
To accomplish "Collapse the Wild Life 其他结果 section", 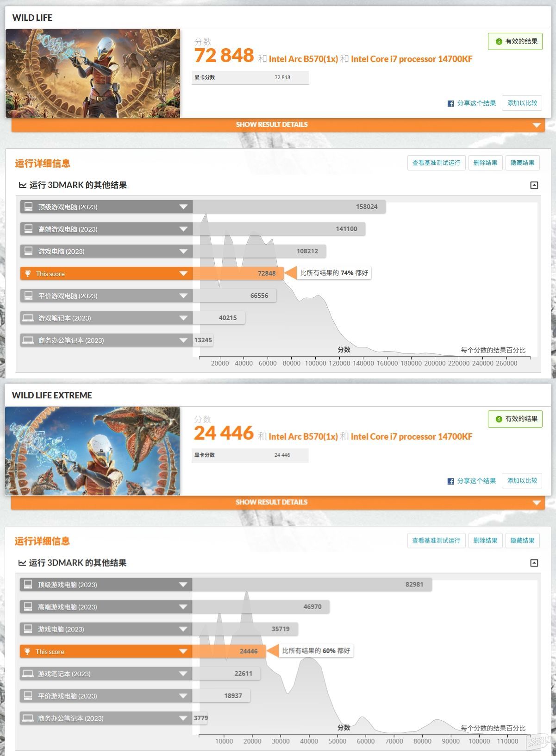I will click(x=534, y=185).
